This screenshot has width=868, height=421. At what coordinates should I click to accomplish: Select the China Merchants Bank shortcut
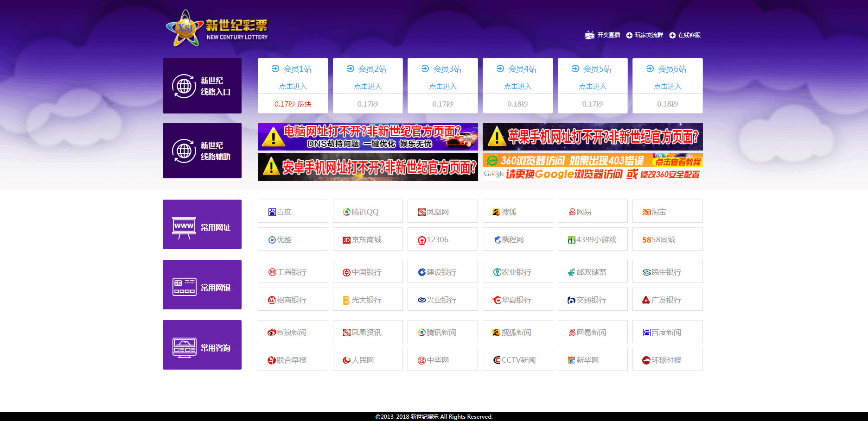[293, 299]
